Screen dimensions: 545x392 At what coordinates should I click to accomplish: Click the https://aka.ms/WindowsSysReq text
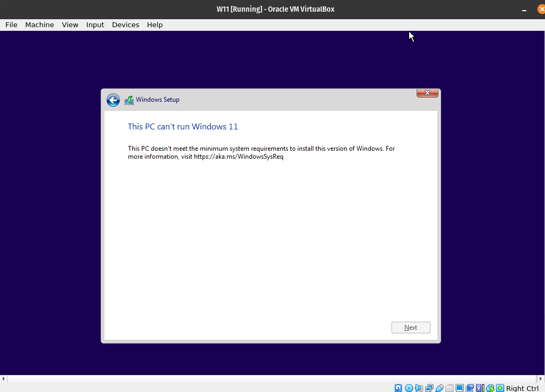pyautogui.click(x=239, y=157)
